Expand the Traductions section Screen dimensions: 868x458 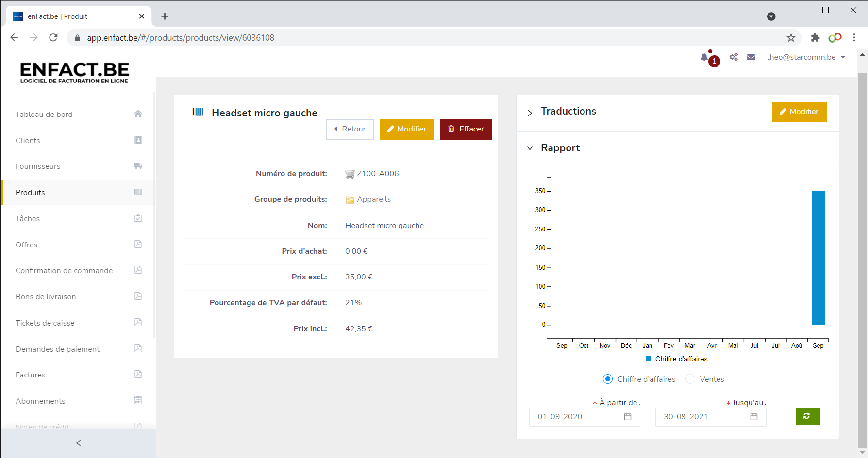coord(530,113)
